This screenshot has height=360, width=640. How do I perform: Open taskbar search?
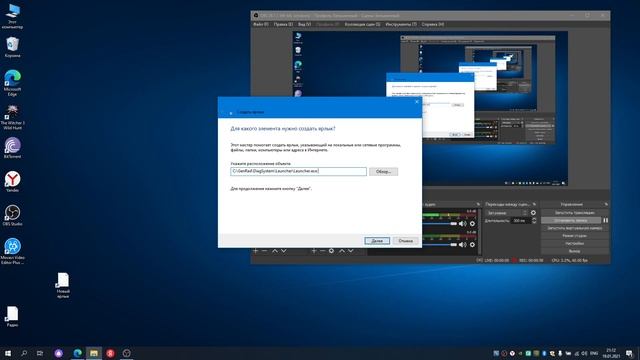tap(24, 353)
